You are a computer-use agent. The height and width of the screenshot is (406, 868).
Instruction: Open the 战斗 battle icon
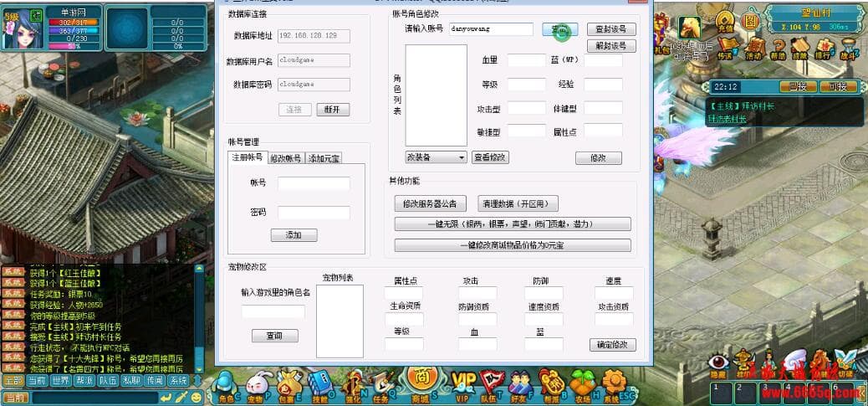(848, 49)
